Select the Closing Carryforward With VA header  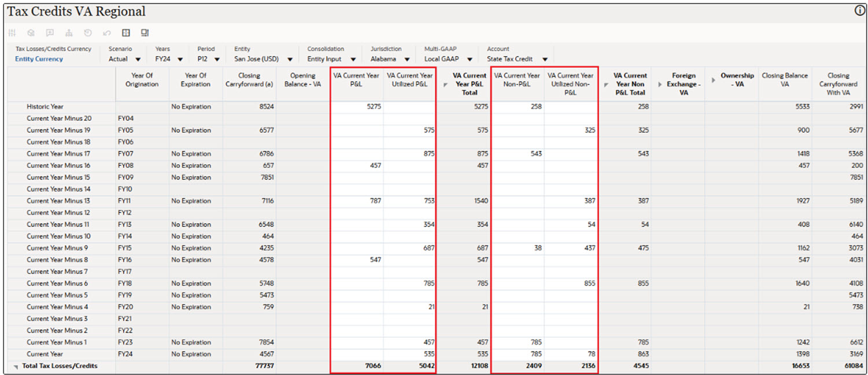pyautogui.click(x=838, y=84)
